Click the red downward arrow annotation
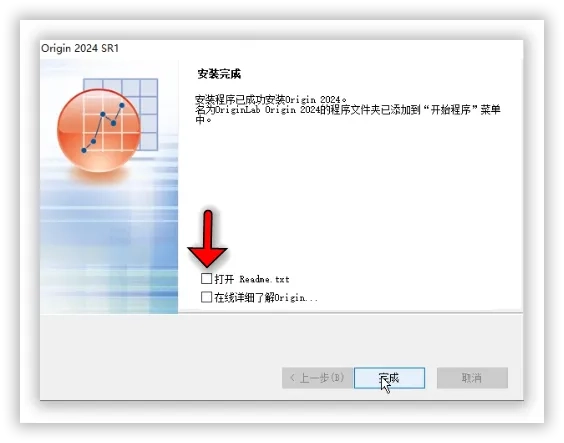 (208, 239)
